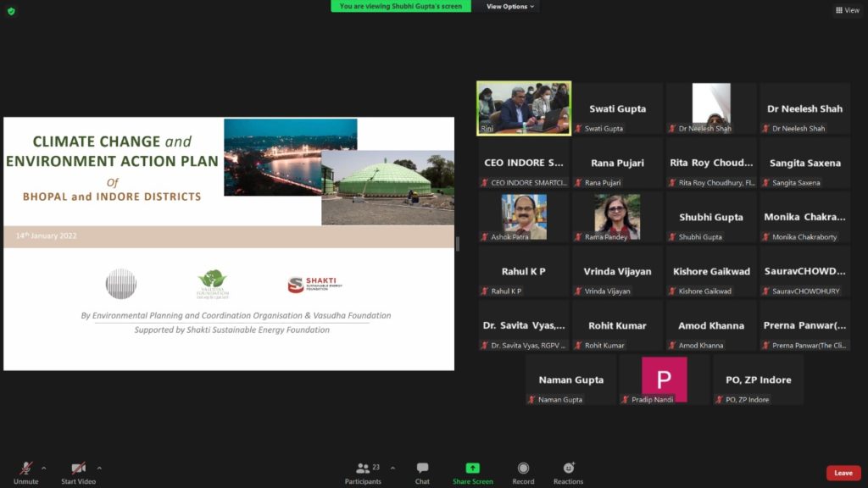This screenshot has width=868, height=488.
Task: Select Rama Pandey's video tile
Action: pyautogui.click(x=617, y=217)
